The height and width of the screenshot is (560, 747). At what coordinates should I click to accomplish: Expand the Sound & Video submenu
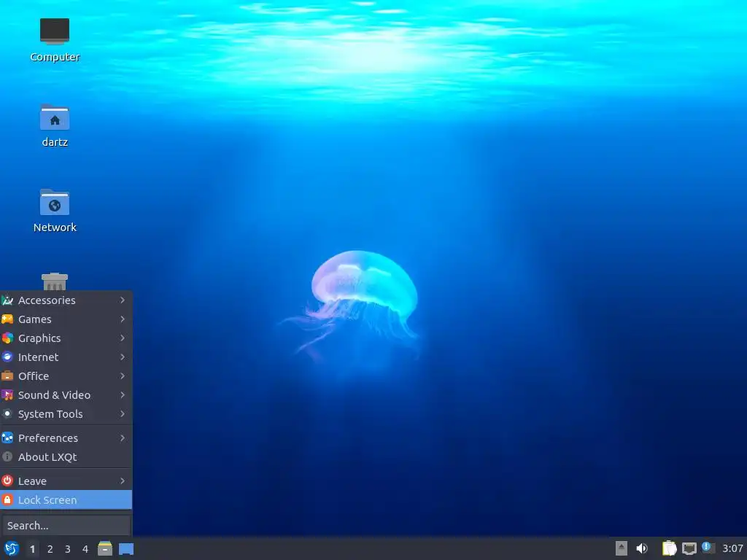66,395
